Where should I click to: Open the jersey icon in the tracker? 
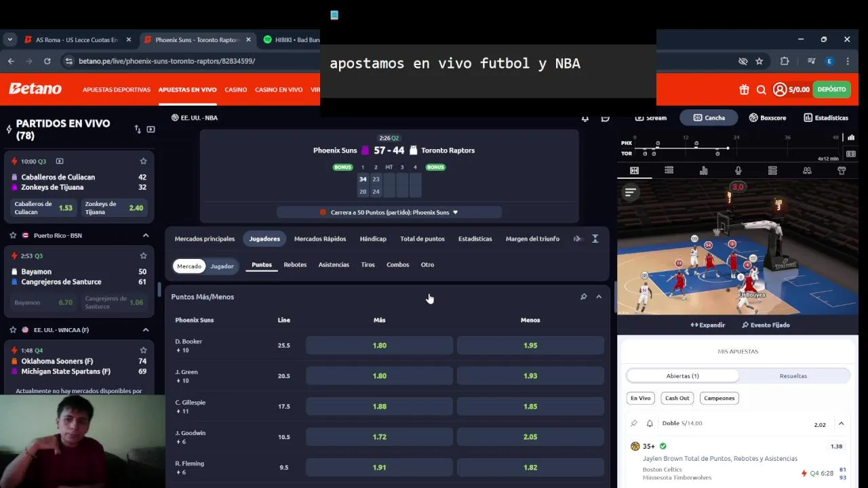(x=842, y=171)
